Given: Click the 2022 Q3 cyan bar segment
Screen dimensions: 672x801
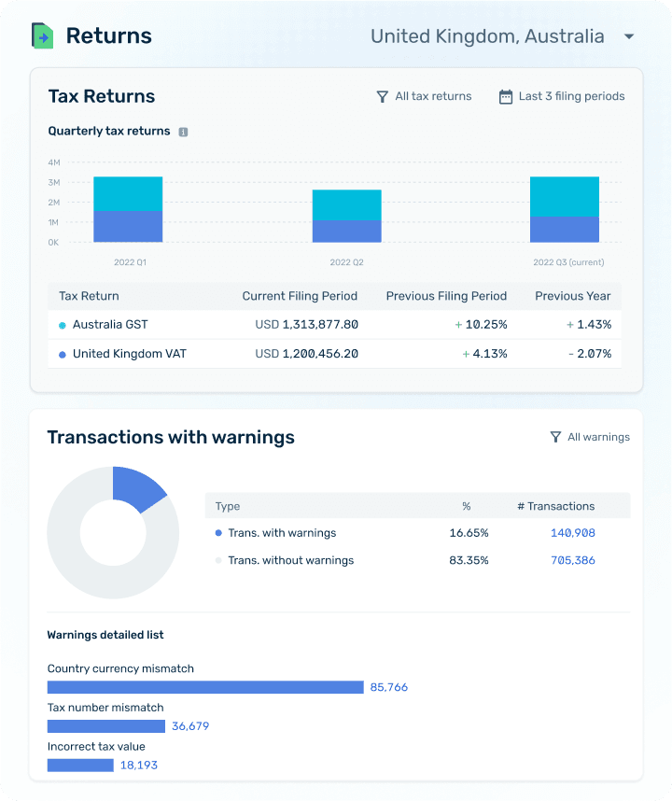Looking at the screenshot, I should tap(565, 197).
